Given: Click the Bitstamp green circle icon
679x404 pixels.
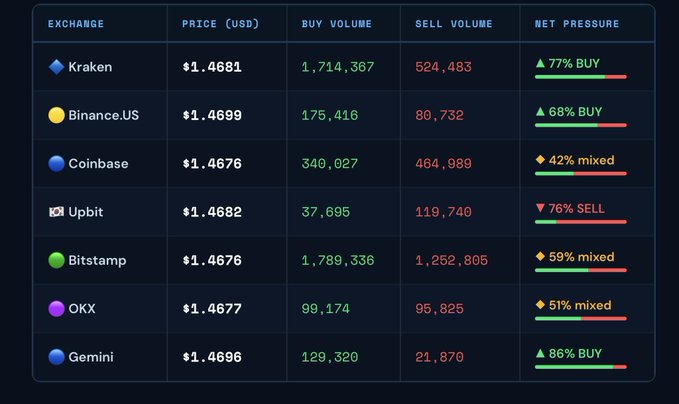Looking at the screenshot, I should (x=56, y=260).
